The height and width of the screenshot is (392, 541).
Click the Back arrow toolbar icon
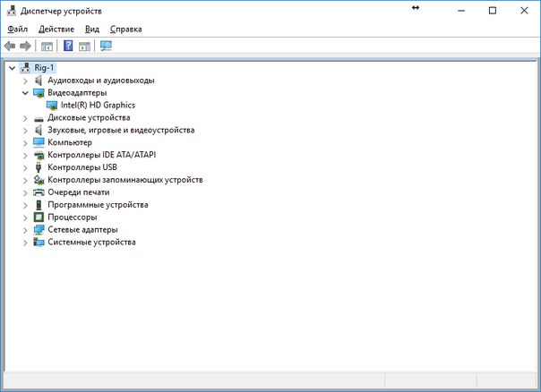coord(10,46)
